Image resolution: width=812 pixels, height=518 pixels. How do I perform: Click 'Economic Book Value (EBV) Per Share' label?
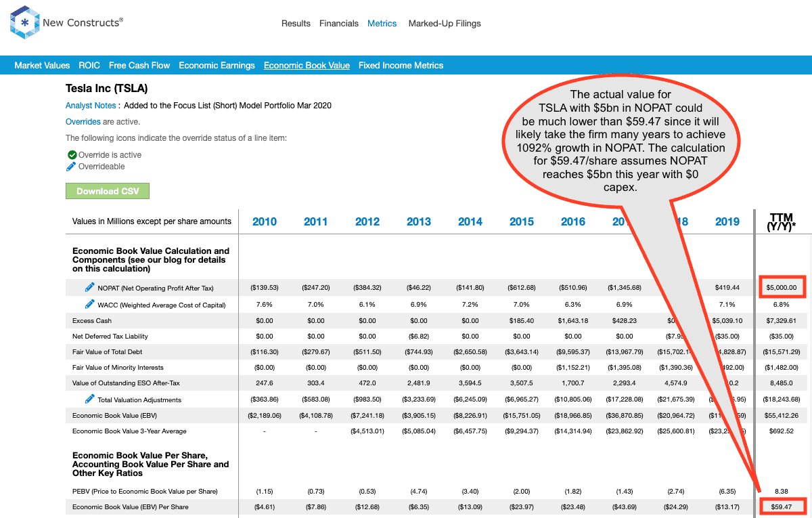(131, 506)
